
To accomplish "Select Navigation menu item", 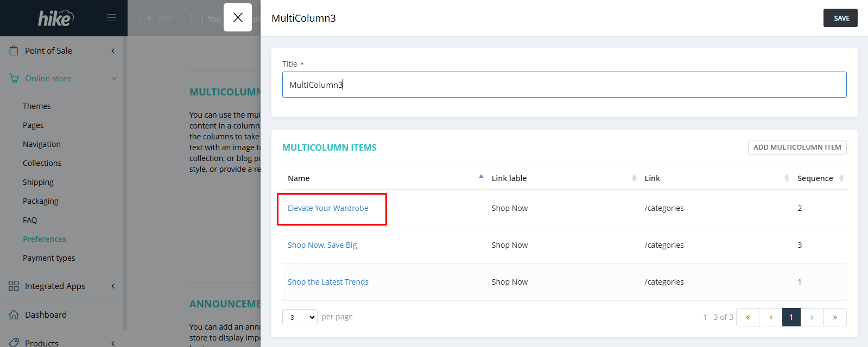I will [x=41, y=144].
